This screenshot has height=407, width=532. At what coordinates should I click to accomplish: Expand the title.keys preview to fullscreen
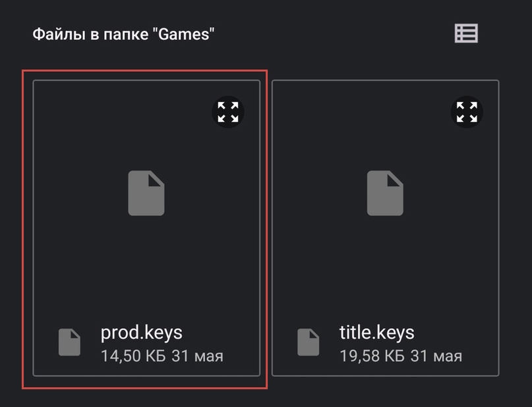(467, 112)
